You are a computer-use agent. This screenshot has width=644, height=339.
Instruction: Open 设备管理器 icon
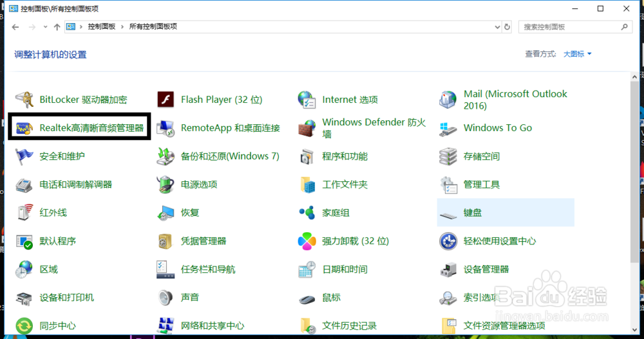click(448, 270)
